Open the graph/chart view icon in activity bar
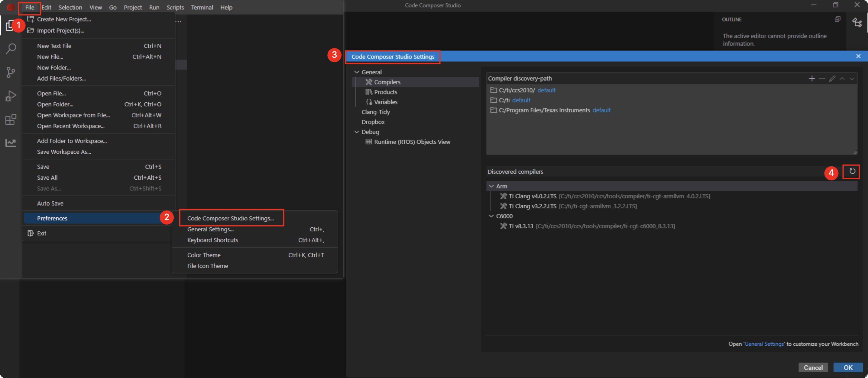This screenshot has width=868, height=378. 11,143
